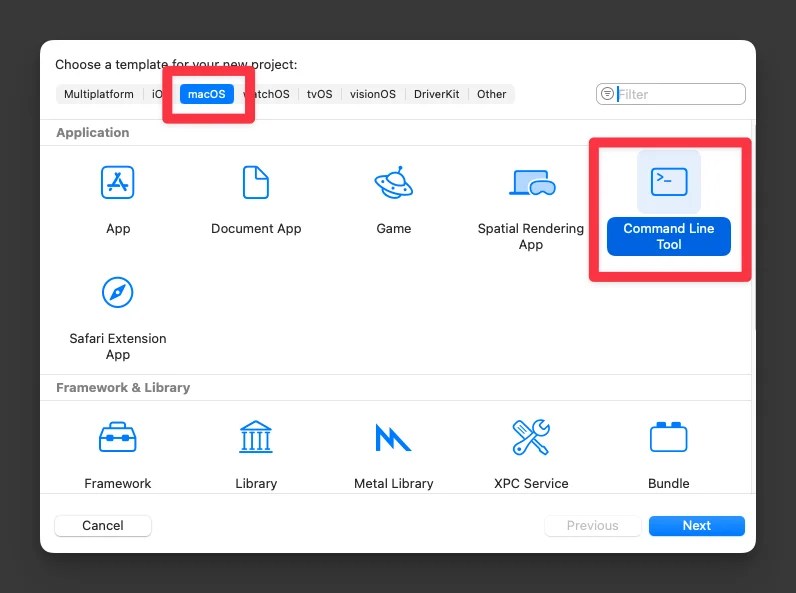Choose the Bundle brick icon
This screenshot has width=796, height=593.
[x=669, y=437]
